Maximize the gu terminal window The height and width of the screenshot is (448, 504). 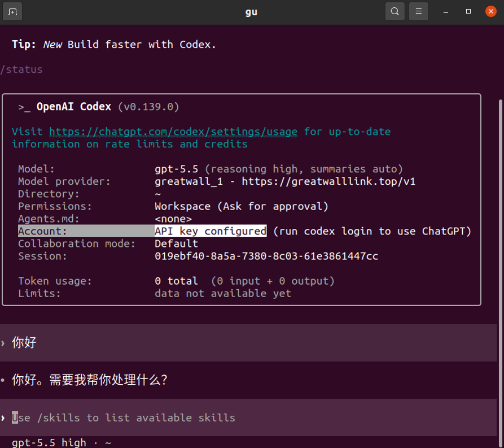click(x=468, y=12)
